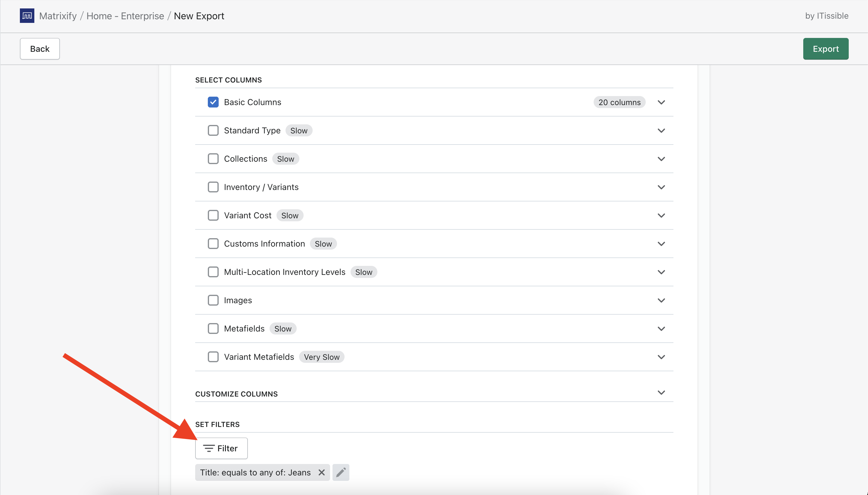This screenshot has width=868, height=495.
Task: Expand the Multi-Location Inventory Levels chevron
Action: (660, 272)
